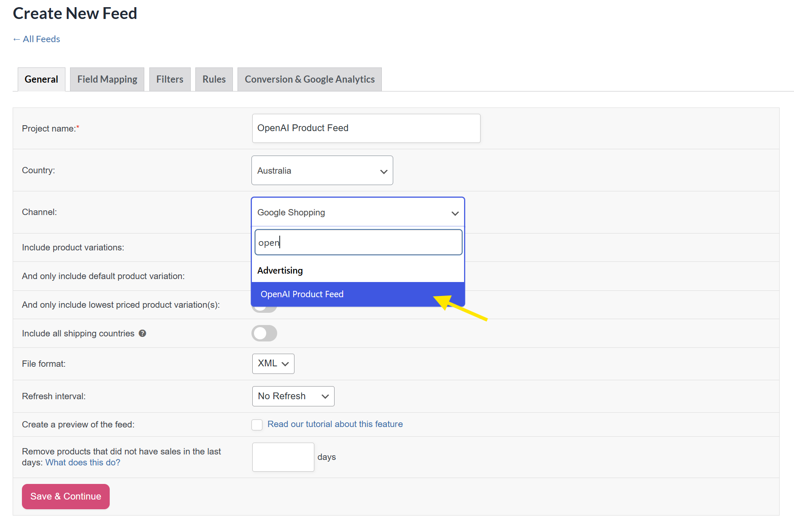Open Read our tutorial about this feature
This screenshot has height=532, width=794.
(335, 425)
